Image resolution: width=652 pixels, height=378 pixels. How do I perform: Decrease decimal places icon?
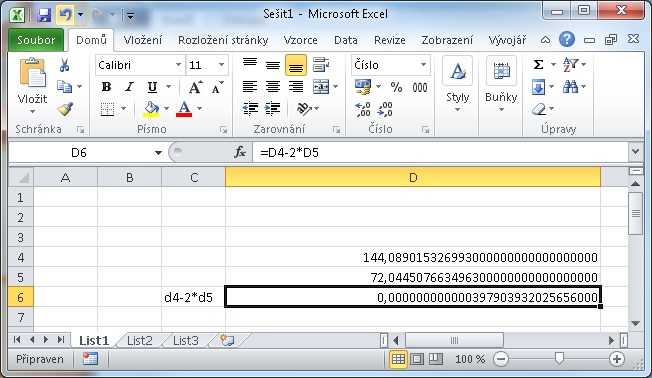click(385, 109)
